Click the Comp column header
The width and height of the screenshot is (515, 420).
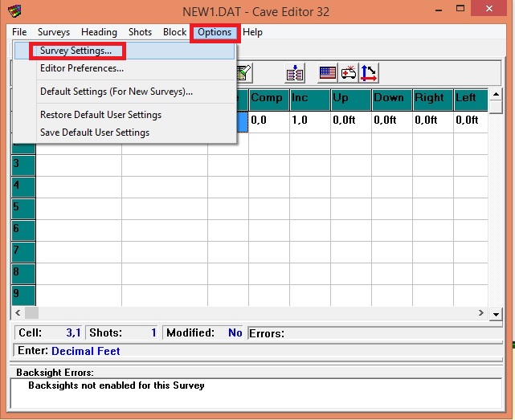(x=268, y=98)
